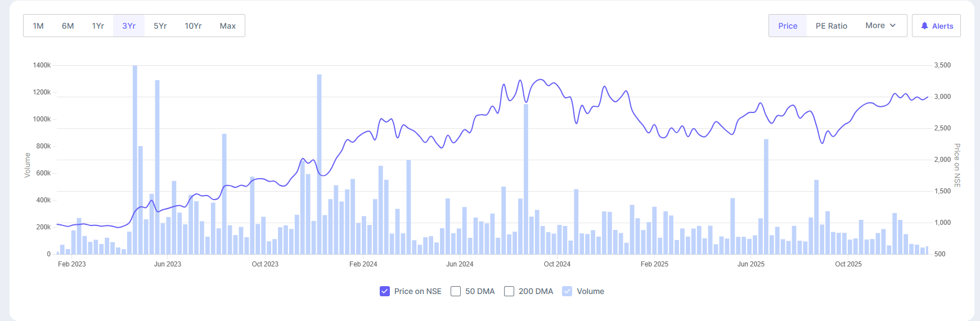Viewport: 980px width, 321px height.
Task: Click the Price on NSE legend label
Action: (x=417, y=291)
